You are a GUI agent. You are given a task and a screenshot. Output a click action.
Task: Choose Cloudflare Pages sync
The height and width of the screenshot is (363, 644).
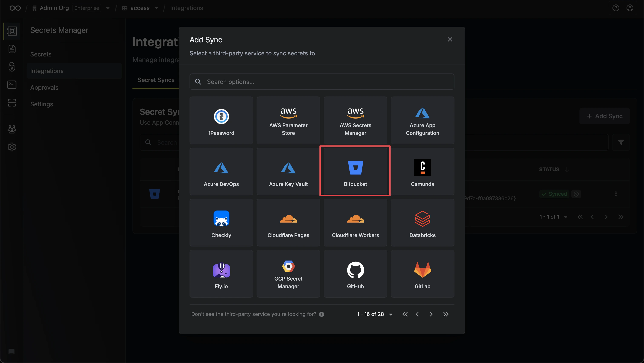[x=288, y=222]
